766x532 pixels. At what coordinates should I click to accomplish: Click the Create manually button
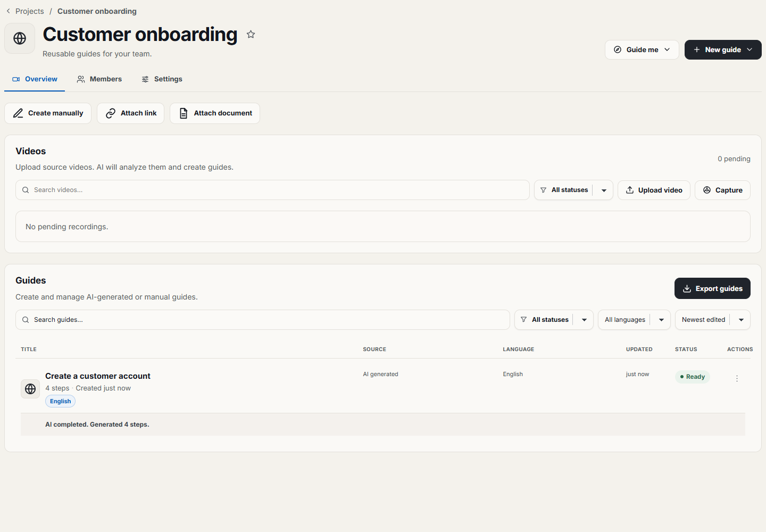tap(48, 113)
